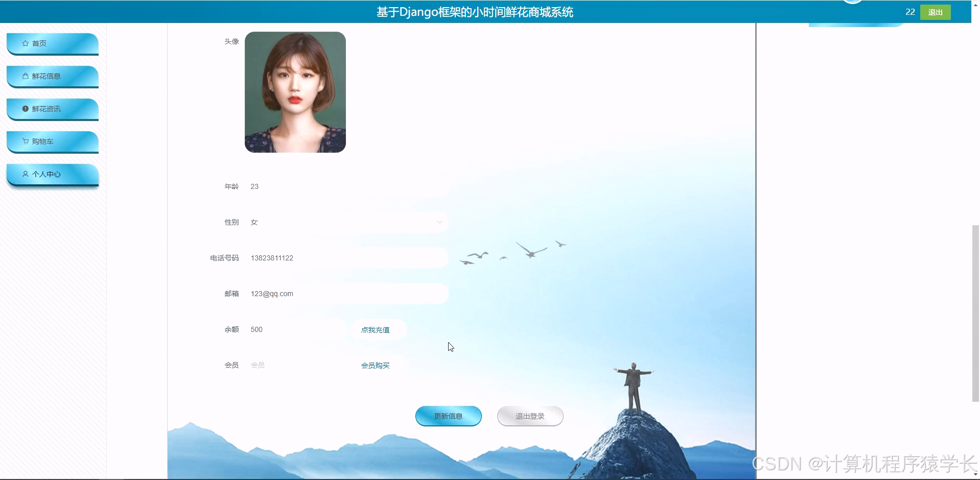The width and height of the screenshot is (980, 480).
Task: Open the 性别 gender dropdown
Action: (346, 222)
